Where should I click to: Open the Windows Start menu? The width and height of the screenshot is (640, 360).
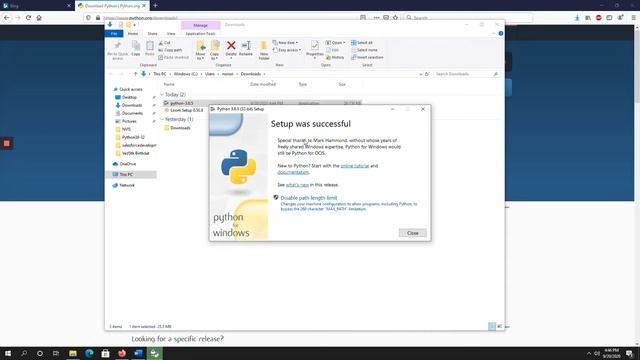(x=8, y=353)
